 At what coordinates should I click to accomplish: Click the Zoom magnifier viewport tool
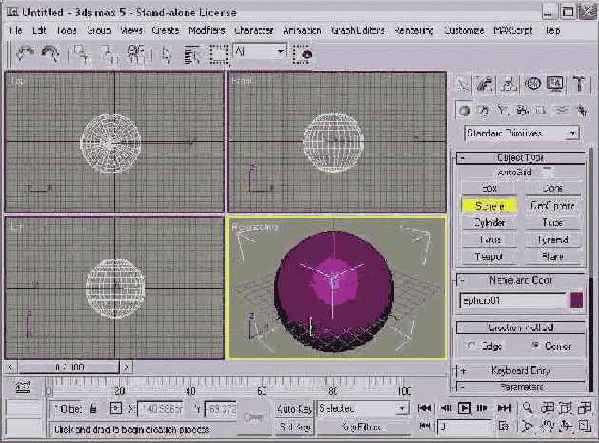[528, 408]
